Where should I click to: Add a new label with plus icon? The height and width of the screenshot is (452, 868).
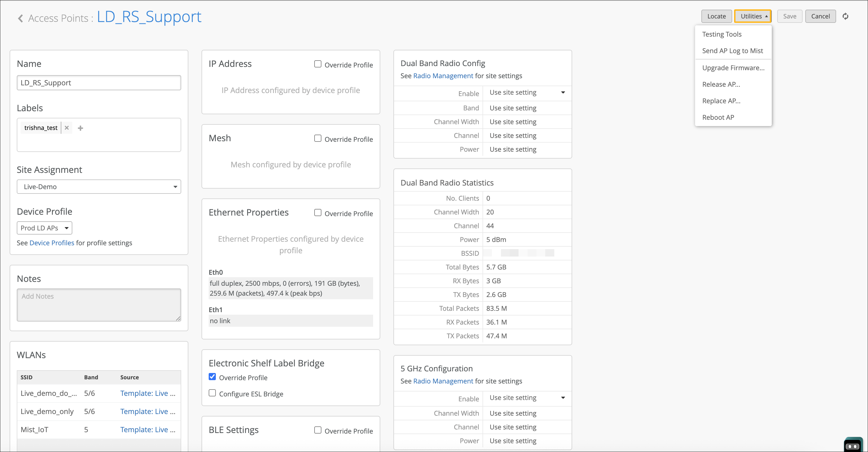point(80,128)
